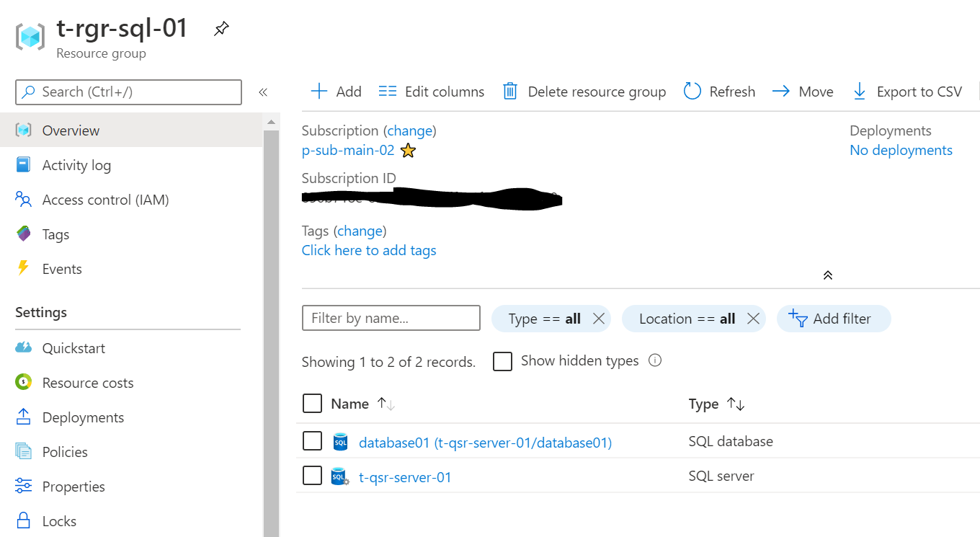The height and width of the screenshot is (537, 980).
Task: Select all resources checkbox in header
Action: pos(312,404)
